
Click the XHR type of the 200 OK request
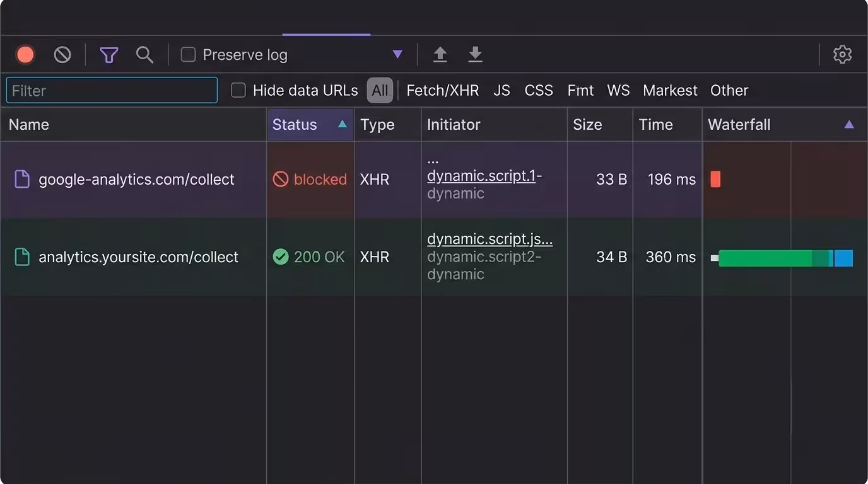click(x=376, y=257)
